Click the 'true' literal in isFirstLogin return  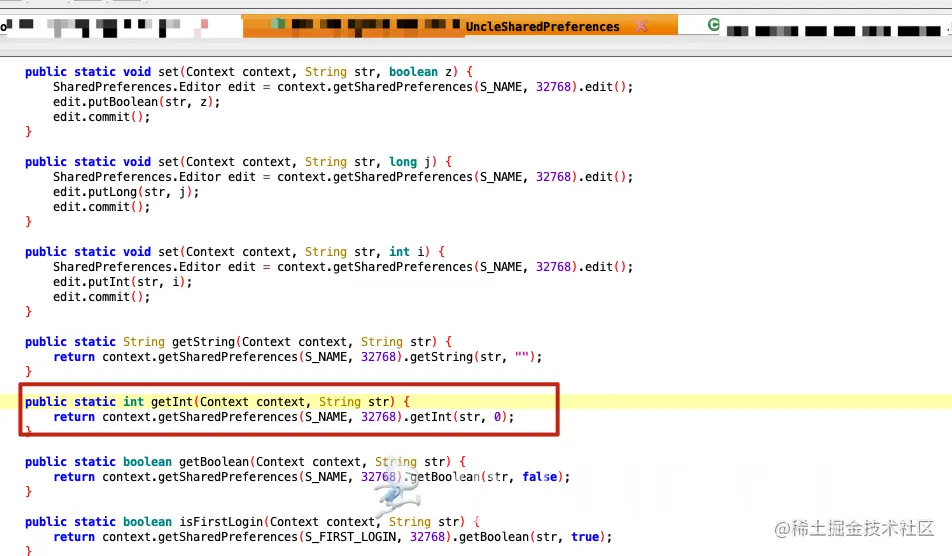point(585,537)
